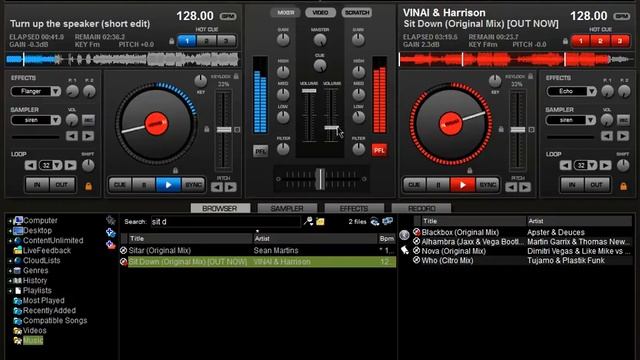
Task: Click the right deck red waveform overview
Action: point(516,60)
